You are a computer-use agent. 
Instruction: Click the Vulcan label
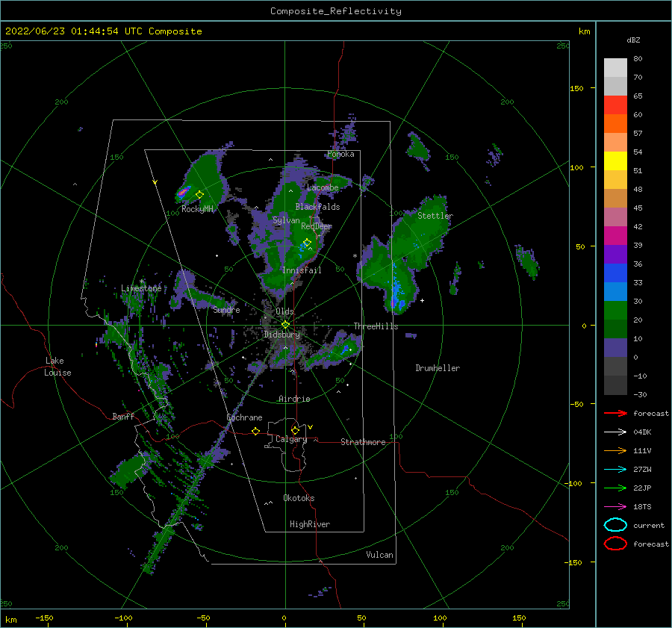380,555
